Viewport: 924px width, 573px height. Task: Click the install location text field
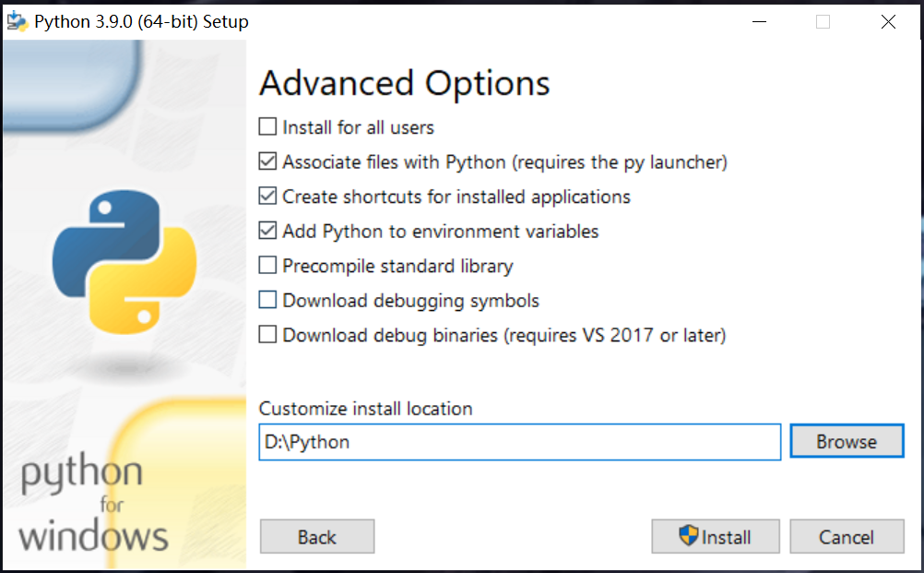tap(520, 442)
